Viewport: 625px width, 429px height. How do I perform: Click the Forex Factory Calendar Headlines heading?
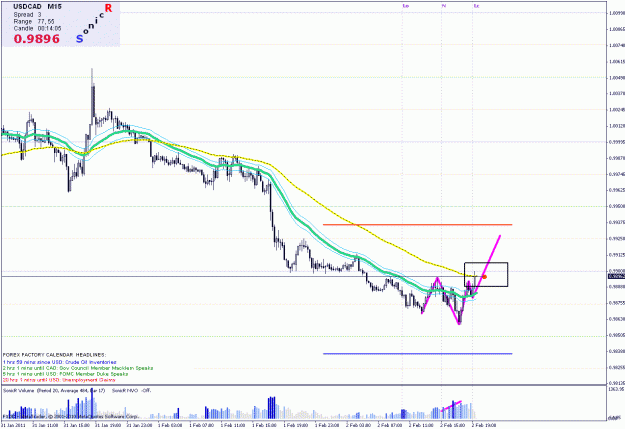(x=55, y=354)
